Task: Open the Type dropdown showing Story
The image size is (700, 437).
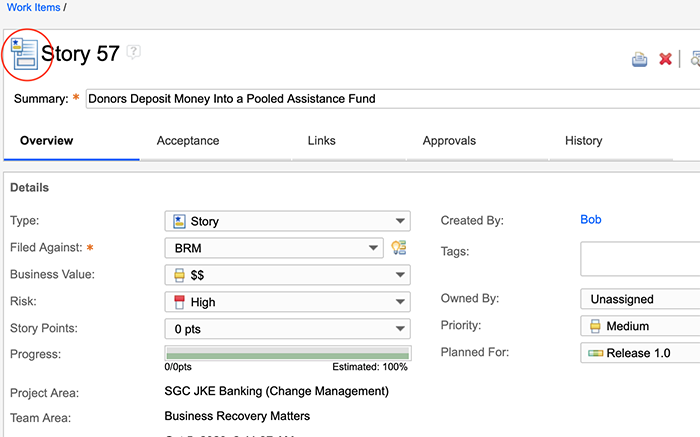Action: coord(287,221)
